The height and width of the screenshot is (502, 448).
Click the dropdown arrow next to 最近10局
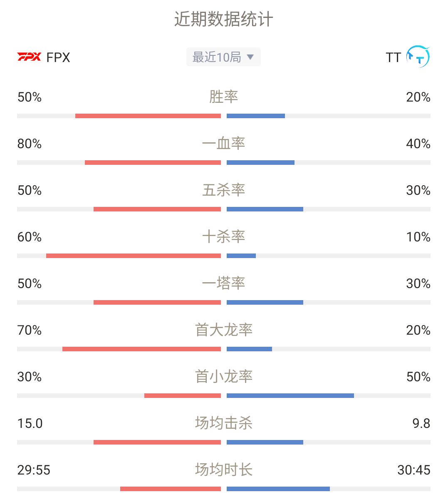[250, 57]
